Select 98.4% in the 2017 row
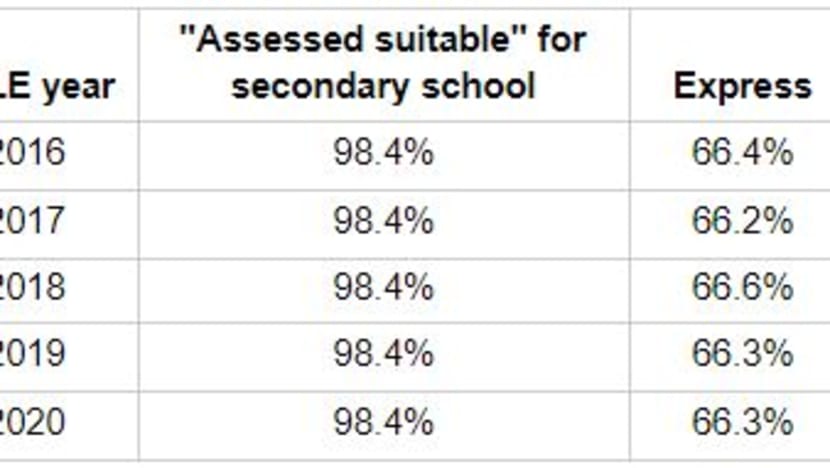Viewport: 830px width, 468px height. [x=384, y=220]
